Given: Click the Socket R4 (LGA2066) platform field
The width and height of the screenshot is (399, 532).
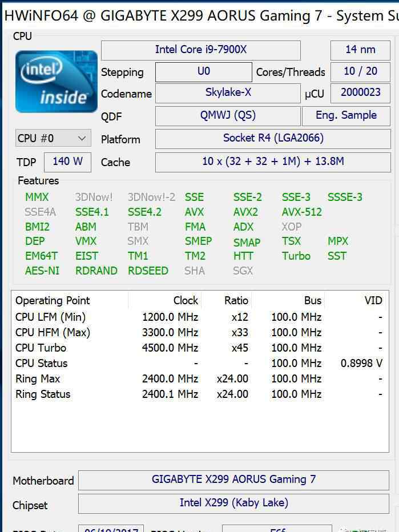Looking at the screenshot, I should point(273,139).
